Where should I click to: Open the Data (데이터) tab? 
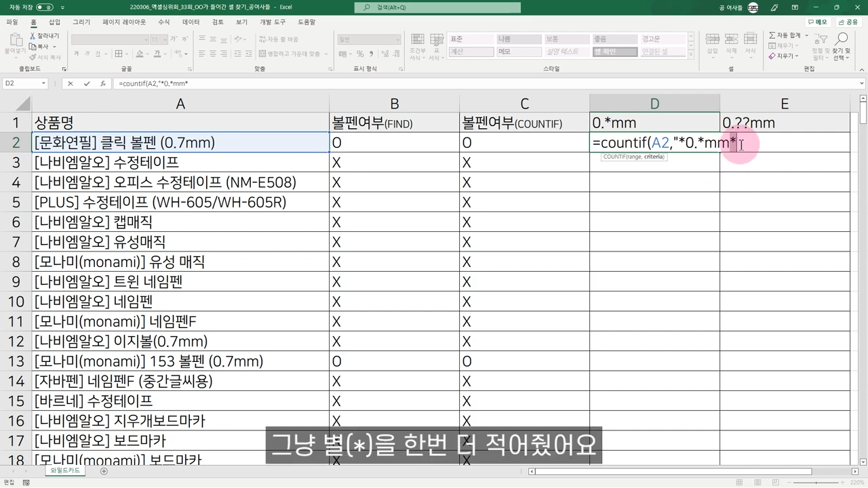191,22
